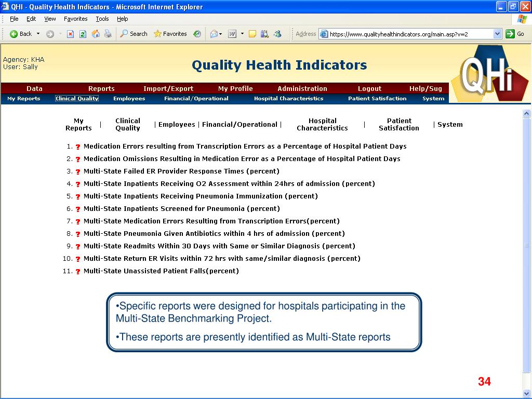
Task: Click the Employees link in page body
Action: coord(177,125)
